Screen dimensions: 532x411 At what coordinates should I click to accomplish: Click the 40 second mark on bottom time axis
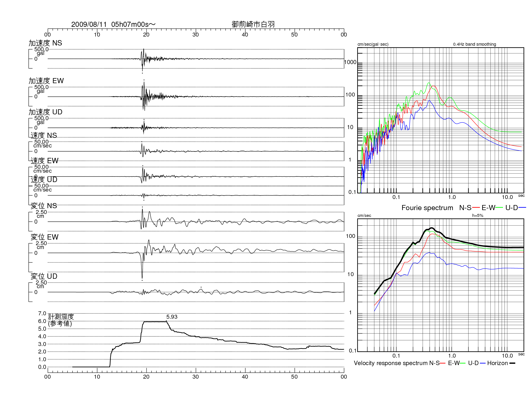tap(245, 377)
